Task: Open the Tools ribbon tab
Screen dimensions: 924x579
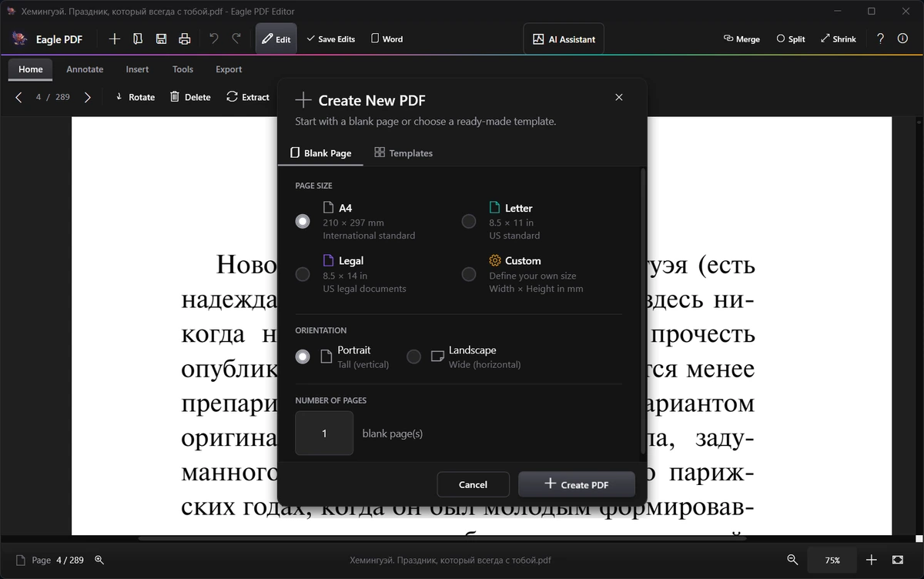Action: (x=182, y=69)
